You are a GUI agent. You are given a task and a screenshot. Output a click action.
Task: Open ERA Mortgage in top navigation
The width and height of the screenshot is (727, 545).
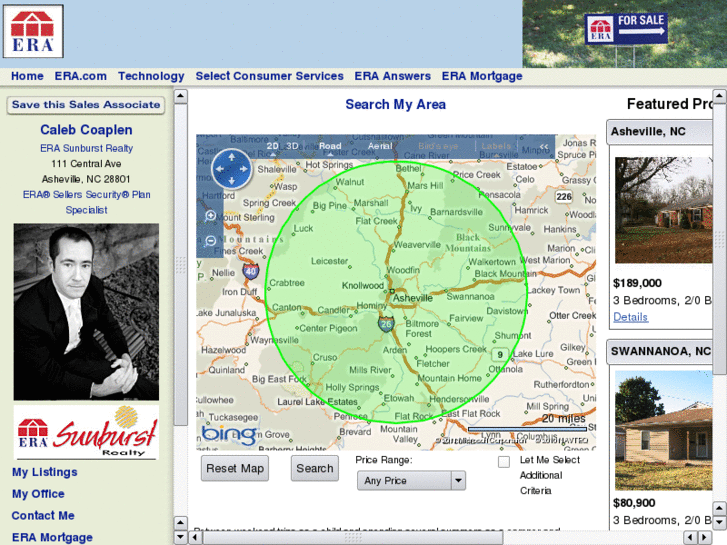click(482, 76)
